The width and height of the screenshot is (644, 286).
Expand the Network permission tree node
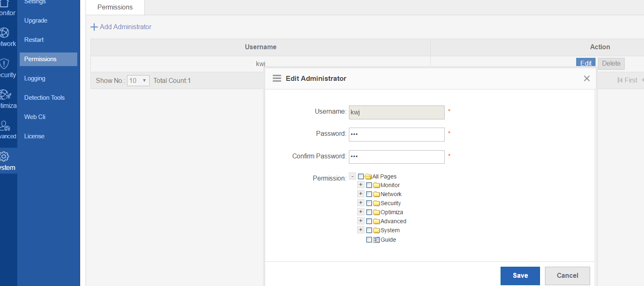click(360, 194)
